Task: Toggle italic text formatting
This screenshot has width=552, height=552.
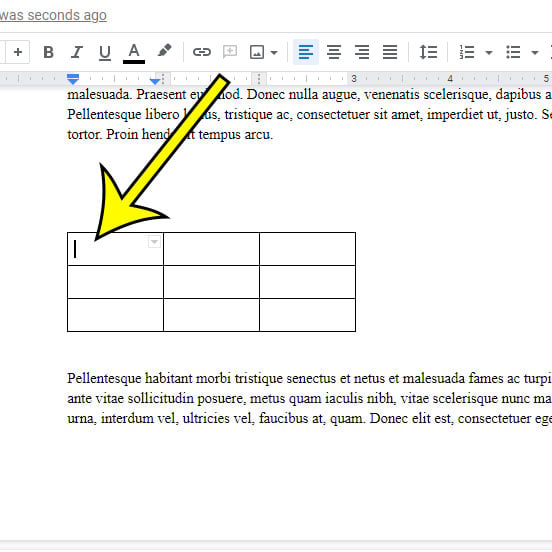Action: (76, 52)
